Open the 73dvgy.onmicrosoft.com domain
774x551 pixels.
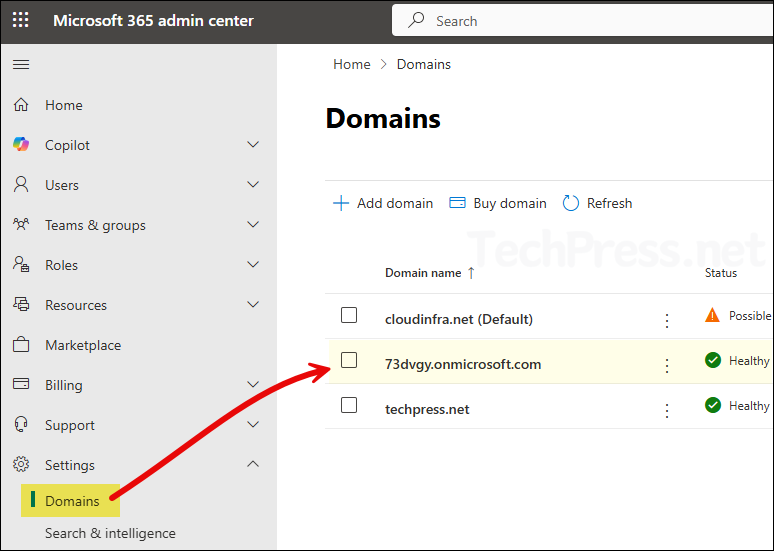click(x=463, y=364)
